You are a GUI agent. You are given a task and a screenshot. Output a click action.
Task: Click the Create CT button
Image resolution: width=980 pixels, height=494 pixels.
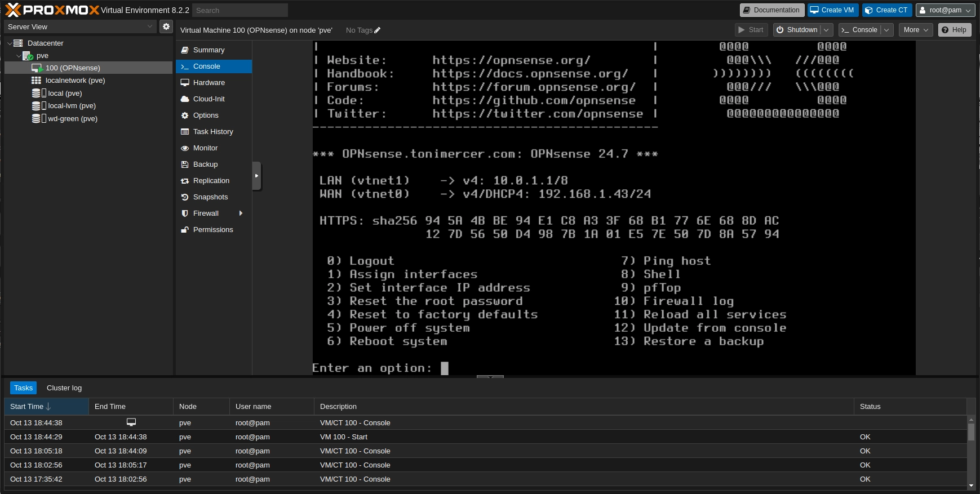[x=887, y=10]
